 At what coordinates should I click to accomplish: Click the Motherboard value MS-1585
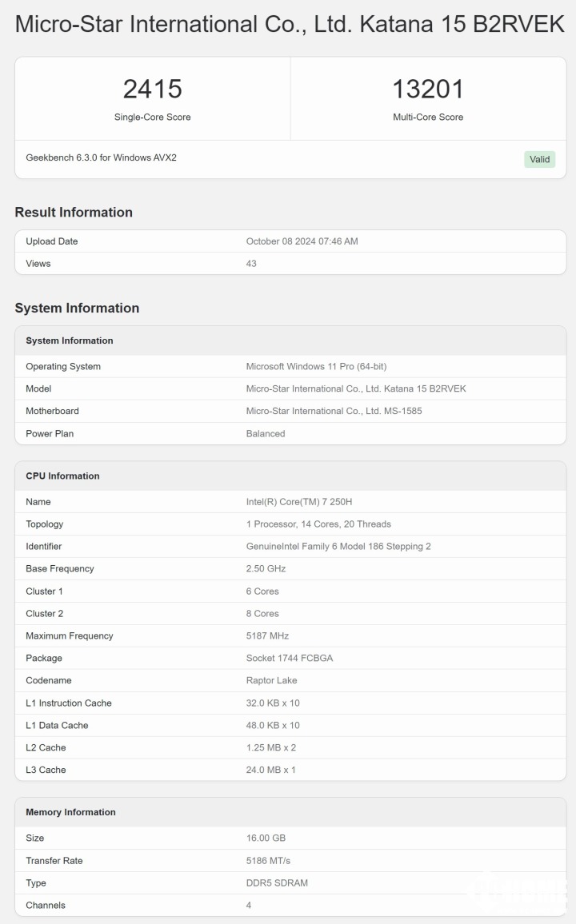pos(334,411)
